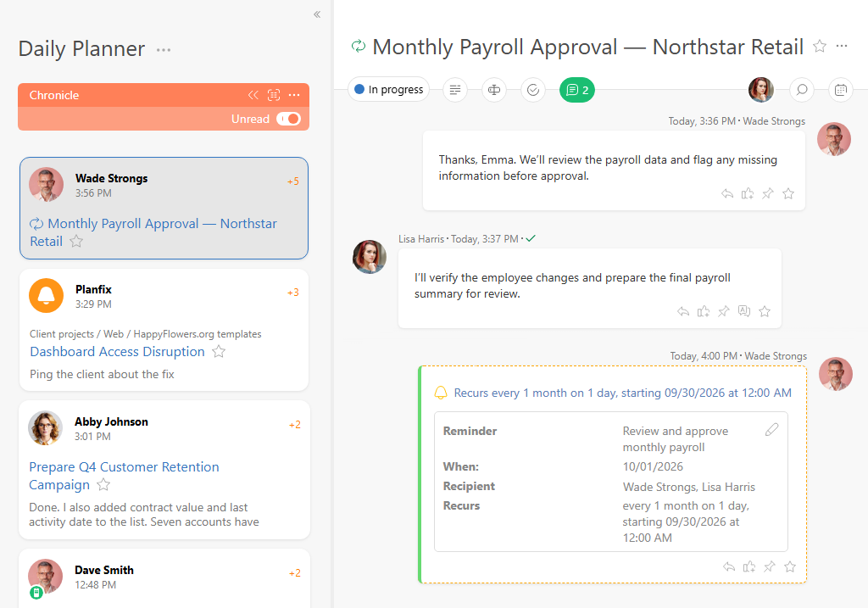Star the Dashboard Access Disruption task
Viewport: 868px width, 608px height.
(x=219, y=352)
